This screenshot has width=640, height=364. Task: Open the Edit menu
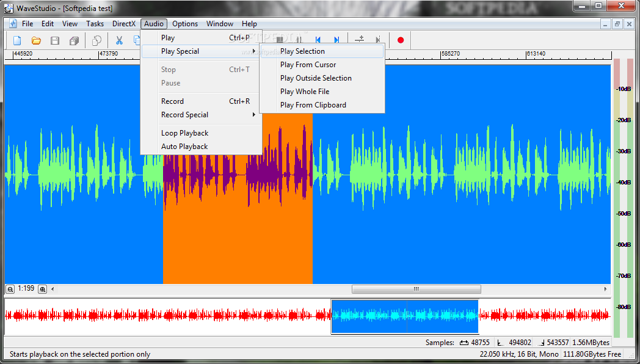point(48,24)
